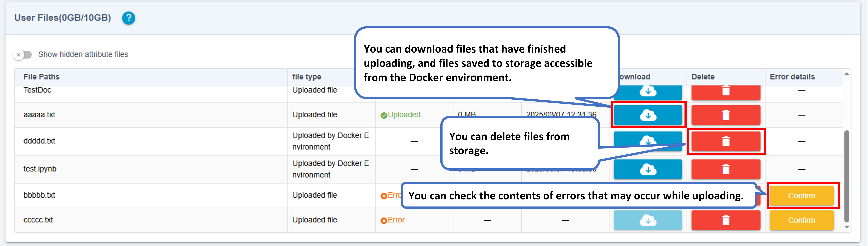Download the test.ipynb file
This screenshot has width=868, height=246.
(x=648, y=169)
